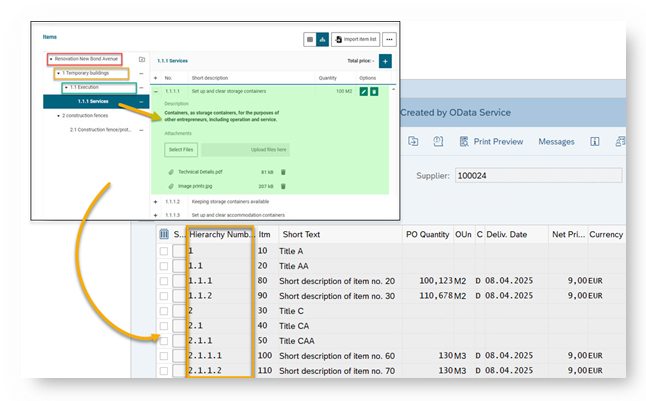Expand item row 1.1.1.2 with plus sign
This screenshot has width=646, height=401.
click(x=155, y=201)
